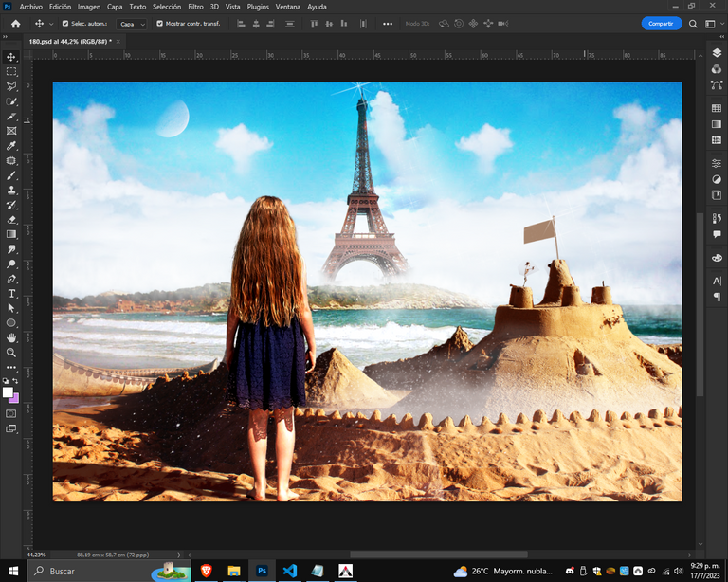Align top edges button
The image size is (728, 582).
[x=314, y=24]
